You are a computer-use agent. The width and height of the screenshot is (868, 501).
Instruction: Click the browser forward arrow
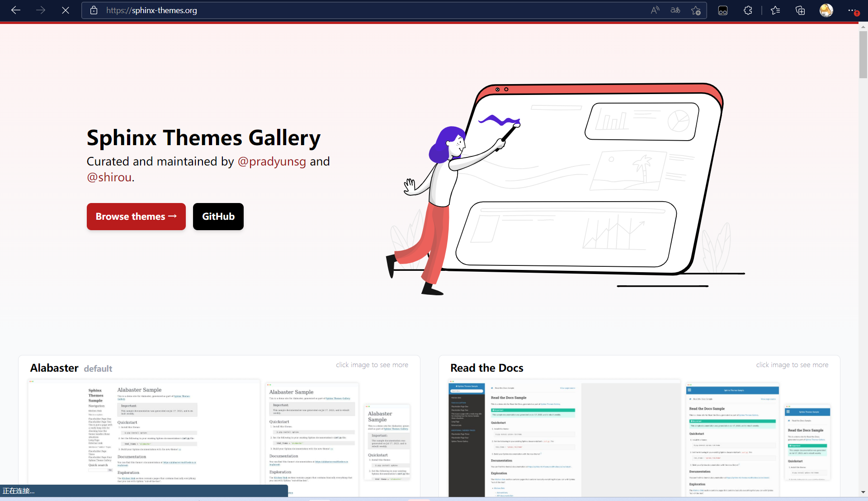(x=41, y=10)
